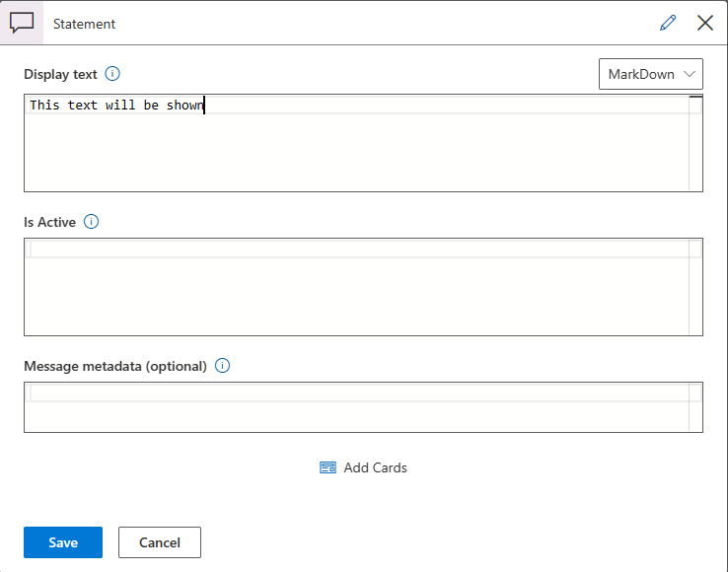Viewport: 728px width, 572px height.
Task: Click the Add Cards link
Action: pyautogui.click(x=363, y=467)
